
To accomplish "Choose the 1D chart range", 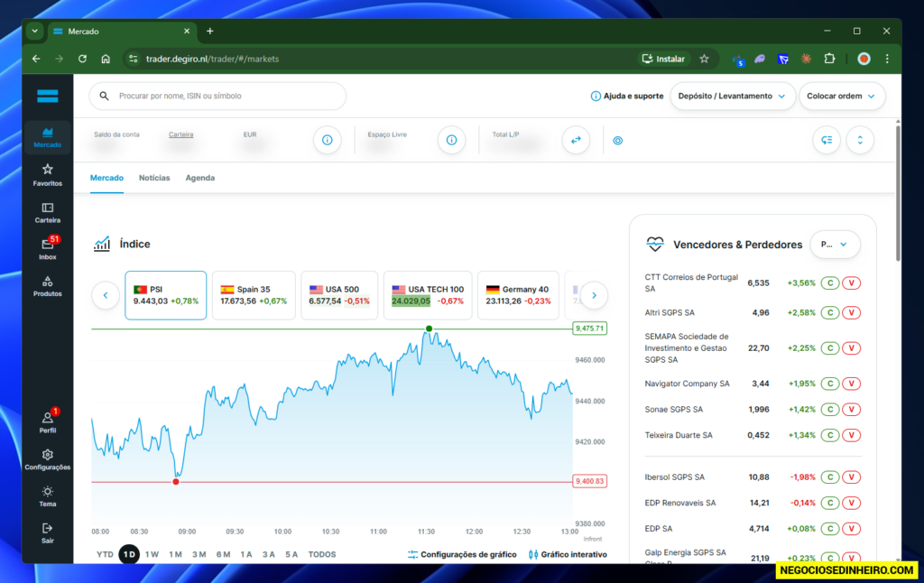I will coord(129,555).
